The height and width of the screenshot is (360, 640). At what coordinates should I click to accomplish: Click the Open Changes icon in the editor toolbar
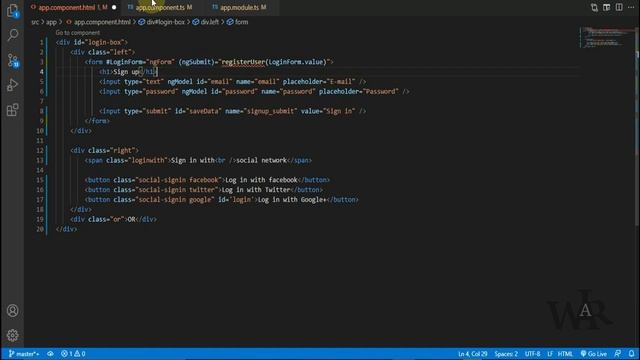594,7
